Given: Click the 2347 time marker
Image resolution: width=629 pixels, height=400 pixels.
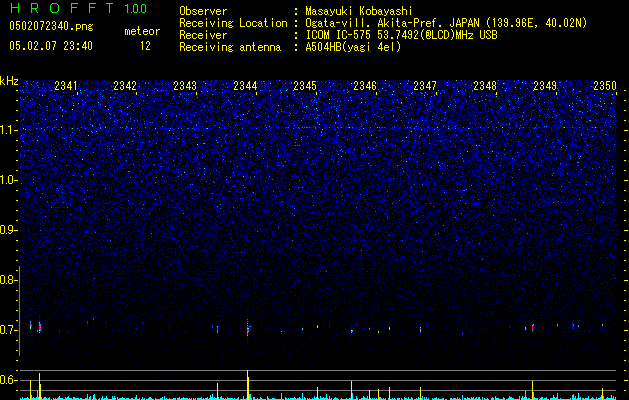Looking at the screenshot, I should (x=425, y=85).
